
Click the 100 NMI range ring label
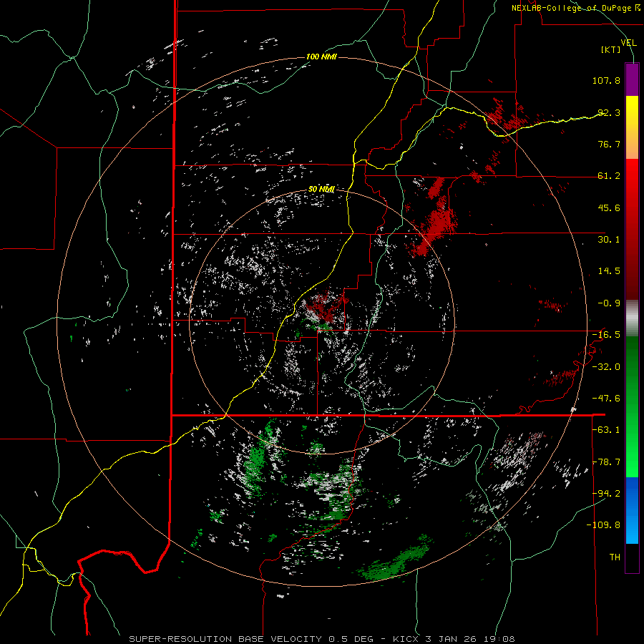pos(321,57)
